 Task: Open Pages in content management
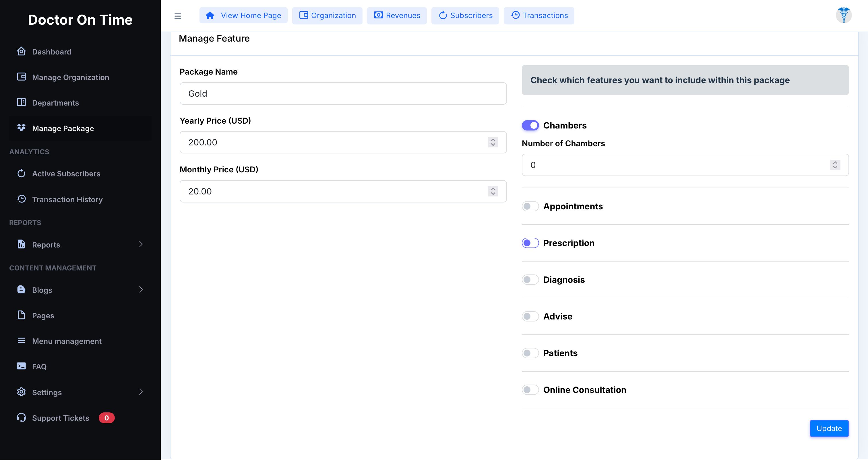(x=80, y=315)
